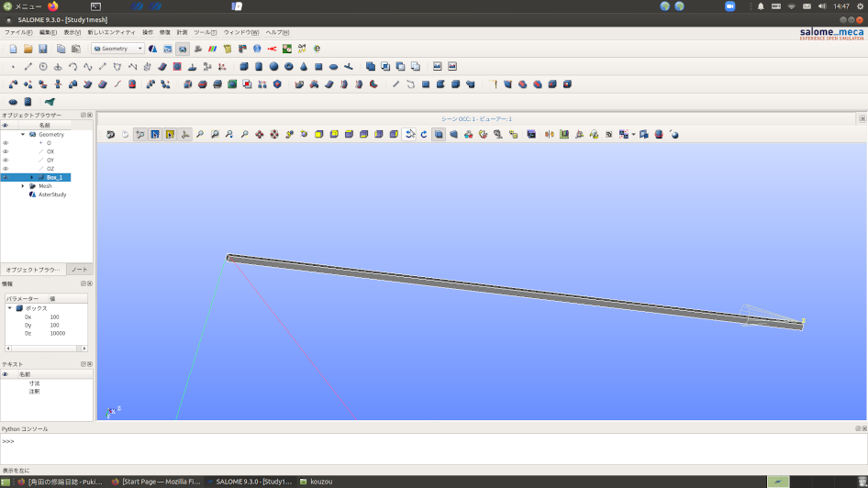Click eye column header in object browser
This screenshot has height=488, width=868.
6,126
